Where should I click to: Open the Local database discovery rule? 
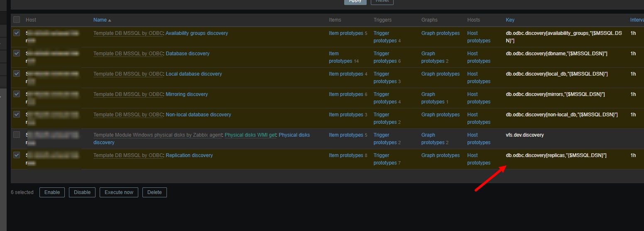[x=194, y=74]
